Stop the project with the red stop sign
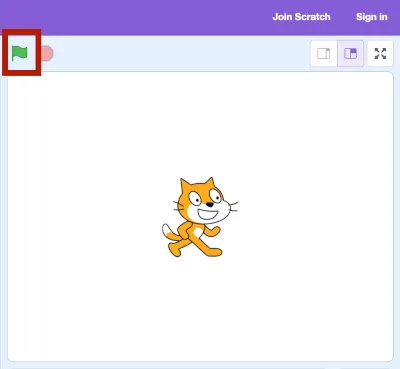The width and height of the screenshot is (400, 369). [47, 53]
